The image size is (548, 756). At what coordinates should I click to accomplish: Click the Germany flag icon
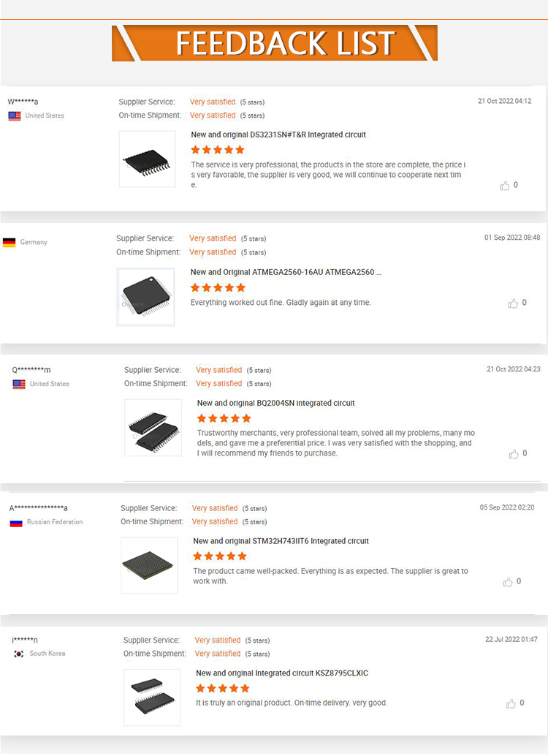pos(9,242)
